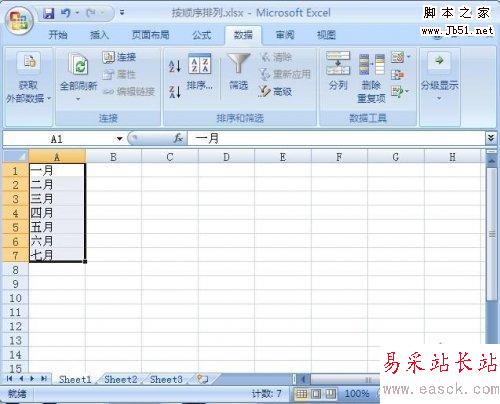Expand the formula bar
The image size is (500, 404).
pos(491,138)
